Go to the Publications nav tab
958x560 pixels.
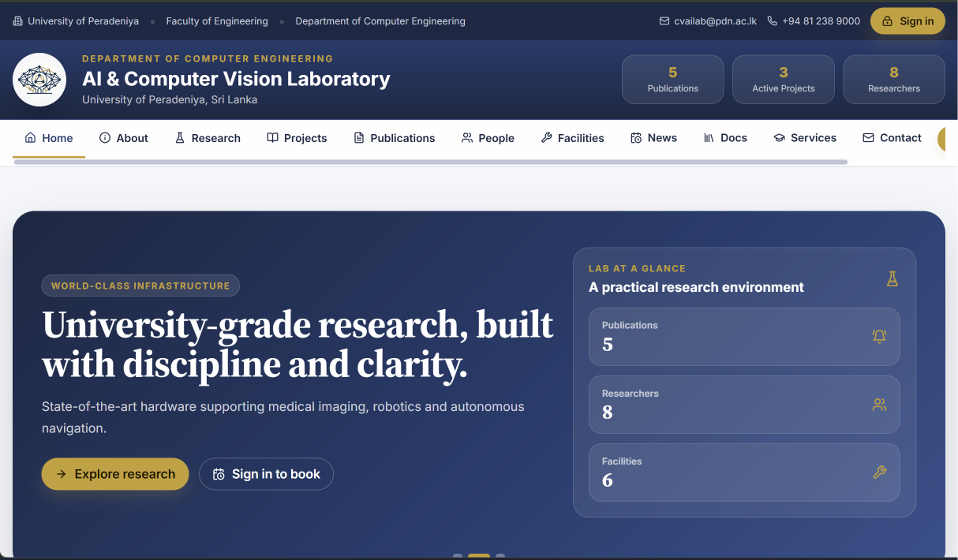pos(394,138)
